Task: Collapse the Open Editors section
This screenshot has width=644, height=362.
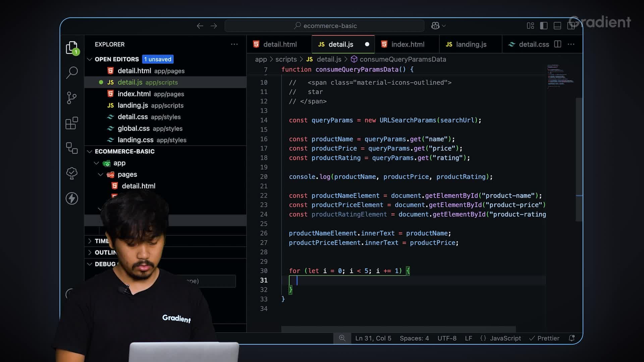Action: pos(90,59)
